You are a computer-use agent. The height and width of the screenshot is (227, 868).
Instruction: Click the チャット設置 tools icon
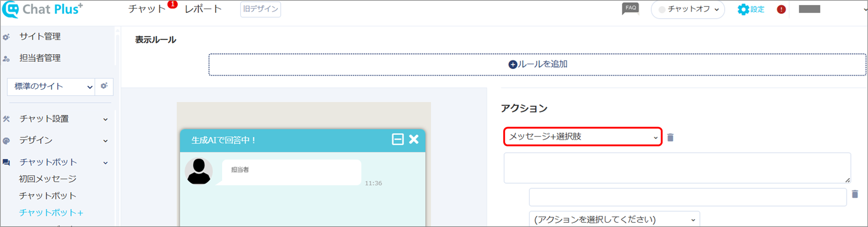tap(6, 119)
